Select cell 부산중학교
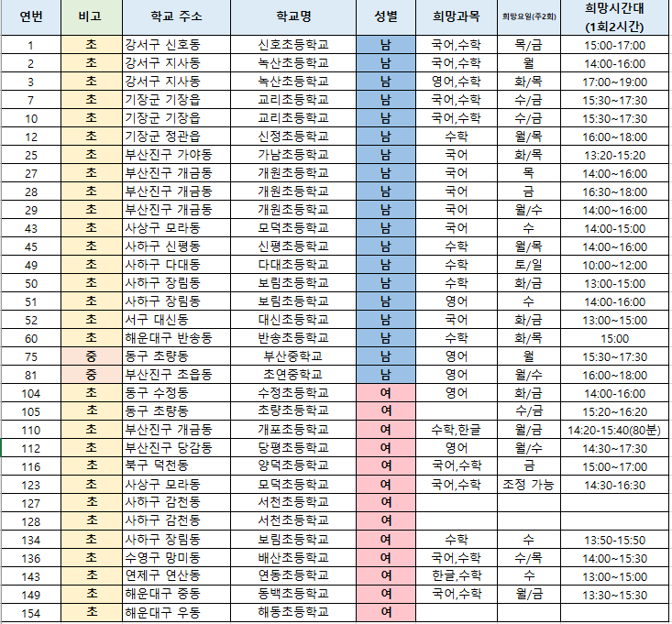The width and height of the screenshot is (672, 624). (x=293, y=356)
